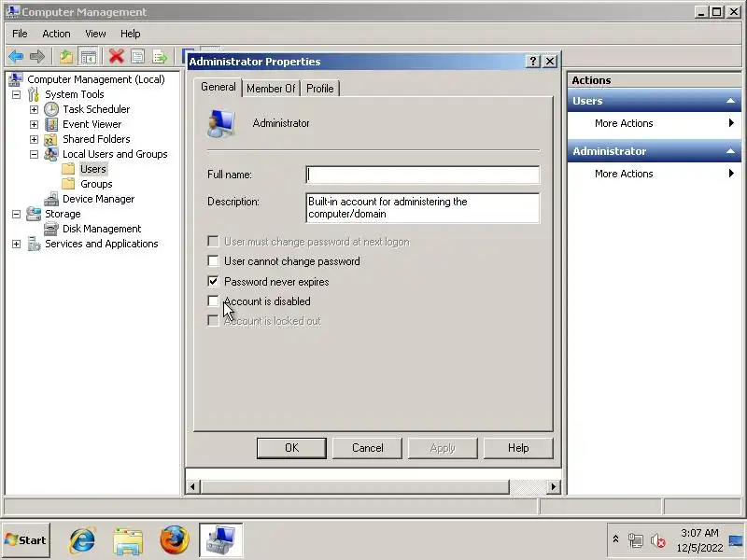Click the Event Viewer icon
The image size is (747, 560).
pyautogui.click(x=51, y=124)
